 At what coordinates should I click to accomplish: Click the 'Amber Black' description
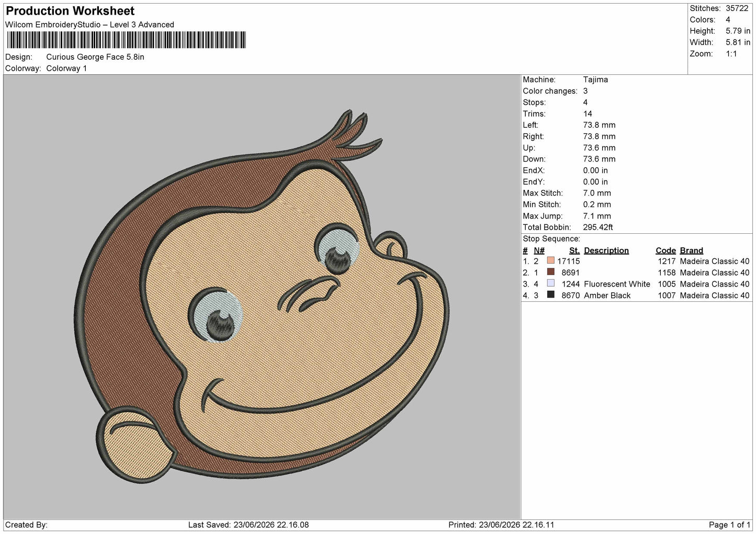(607, 296)
